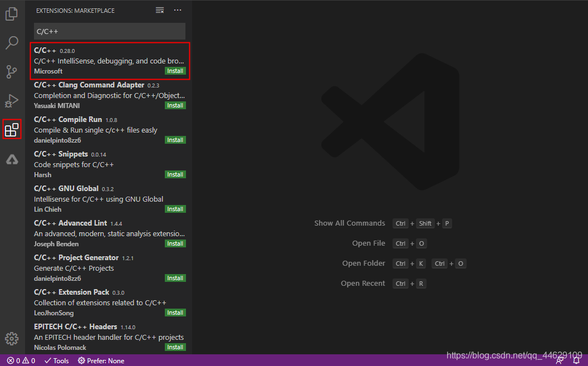588x366 pixels.
Task: Install the Microsoft C/C++ extension
Action: [175, 71]
